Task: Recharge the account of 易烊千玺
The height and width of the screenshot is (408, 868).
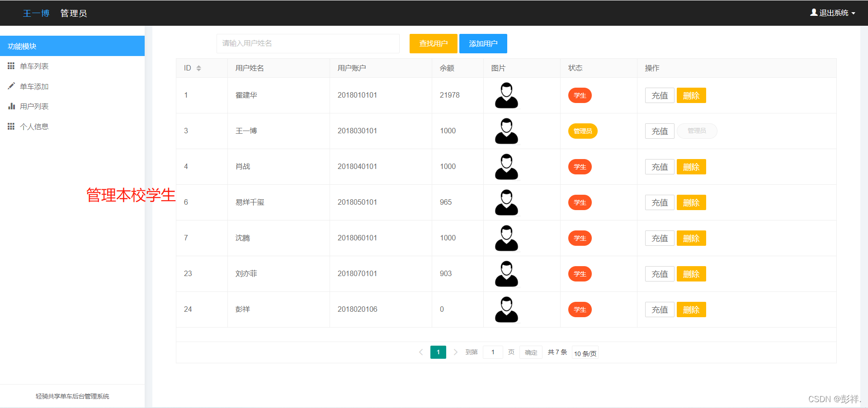Action: (660, 202)
